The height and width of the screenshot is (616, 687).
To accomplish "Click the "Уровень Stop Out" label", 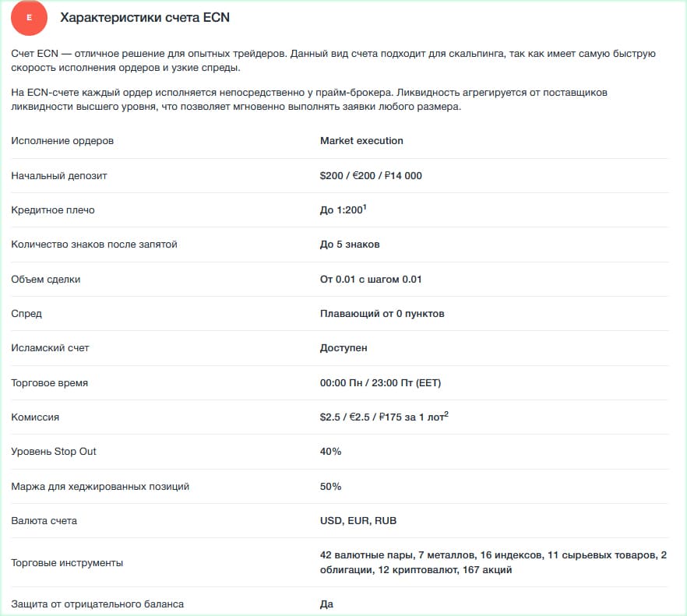I will [x=54, y=452].
